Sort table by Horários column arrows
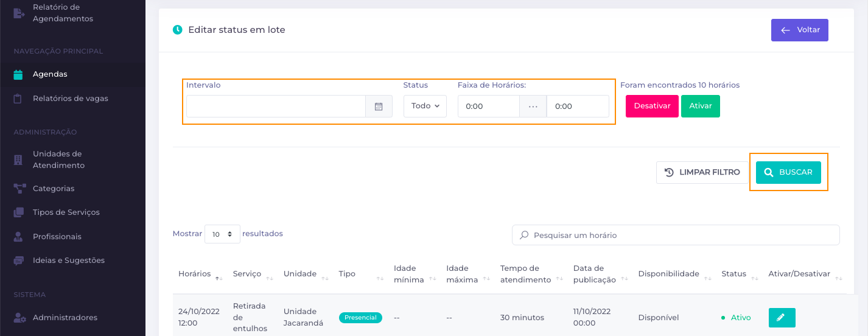The height and width of the screenshot is (336, 868). click(x=219, y=279)
